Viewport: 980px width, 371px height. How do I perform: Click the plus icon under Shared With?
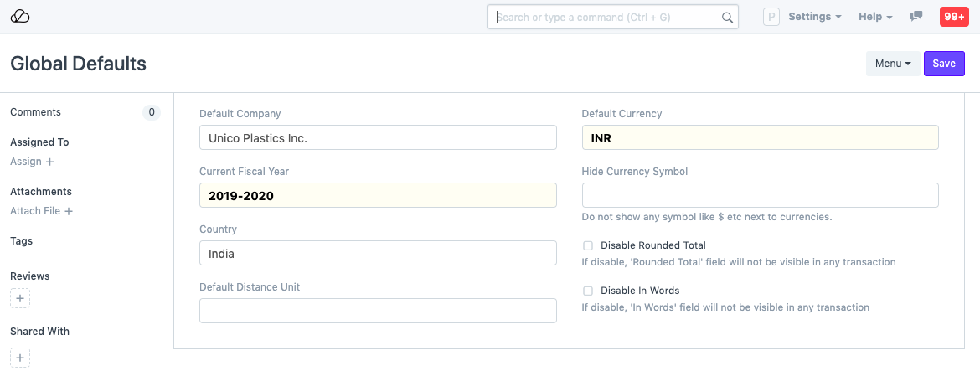coord(20,357)
